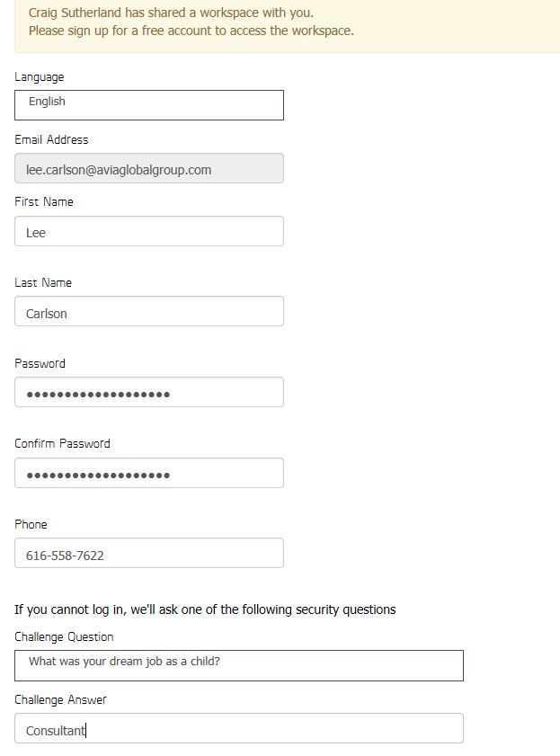Image resolution: width=560 pixels, height=756 pixels.
Task: Click the Challenge Answer field containing Consultant
Action: click(x=239, y=729)
